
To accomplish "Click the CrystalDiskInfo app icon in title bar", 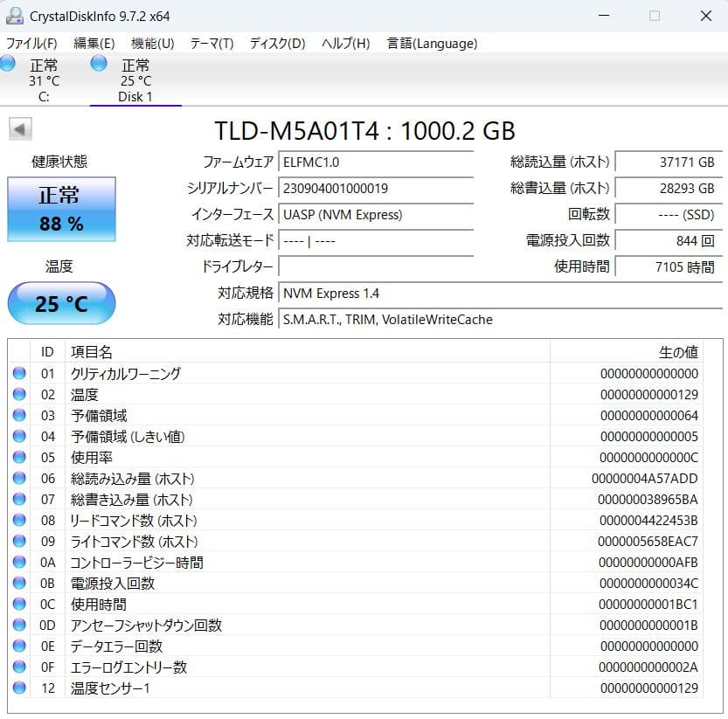I will (14, 16).
